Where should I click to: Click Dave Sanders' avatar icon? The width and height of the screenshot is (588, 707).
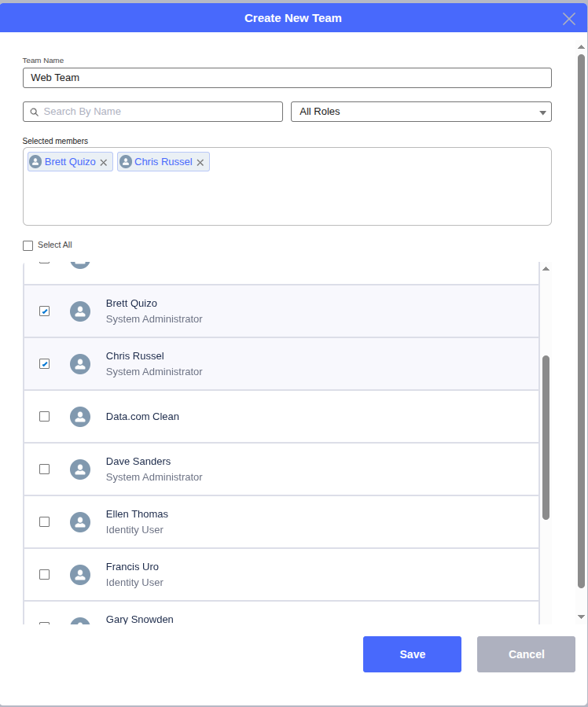(80, 469)
